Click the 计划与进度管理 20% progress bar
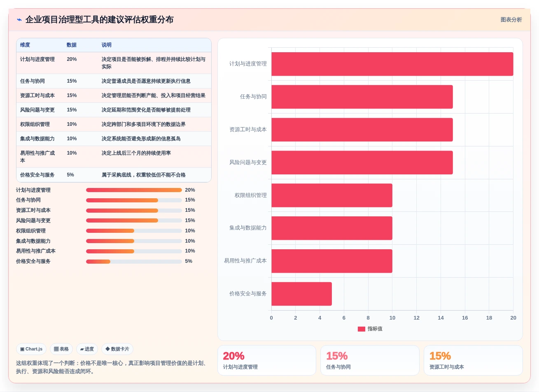The width and height of the screenshot is (539, 392). click(134, 190)
